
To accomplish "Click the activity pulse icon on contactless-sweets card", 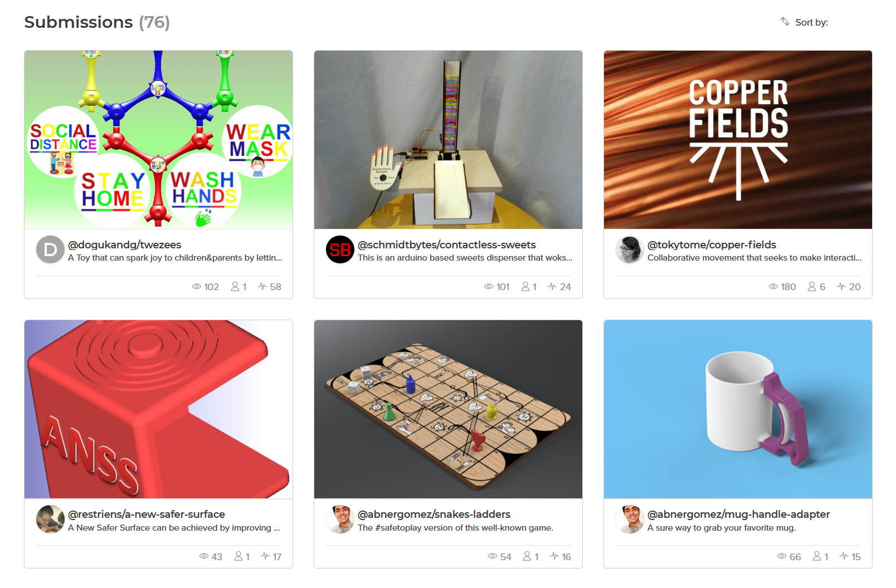I will tap(552, 287).
